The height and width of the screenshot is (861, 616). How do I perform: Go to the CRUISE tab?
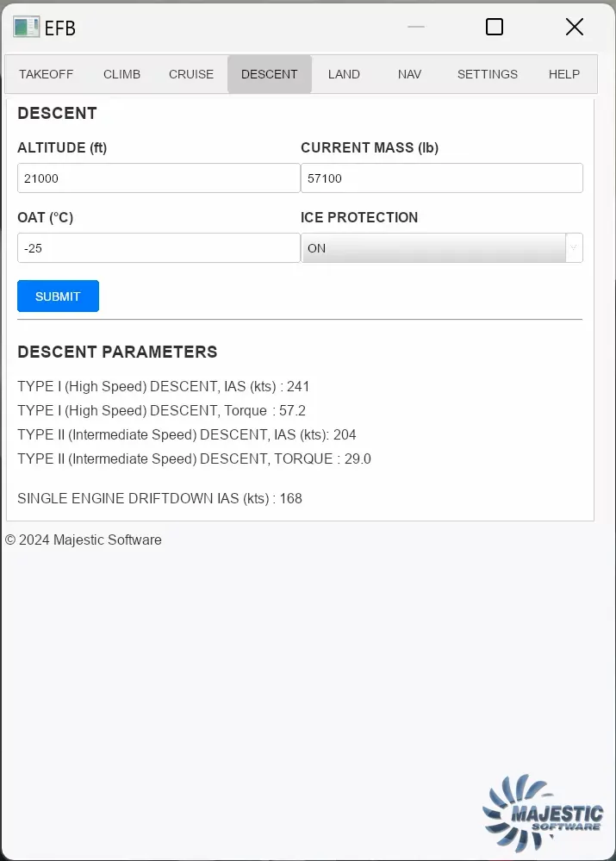coord(191,74)
